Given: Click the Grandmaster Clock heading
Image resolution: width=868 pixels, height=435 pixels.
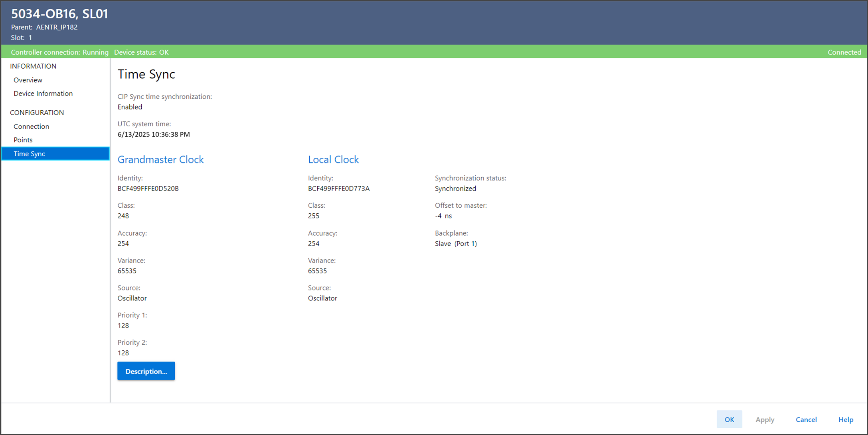Looking at the screenshot, I should [x=160, y=159].
